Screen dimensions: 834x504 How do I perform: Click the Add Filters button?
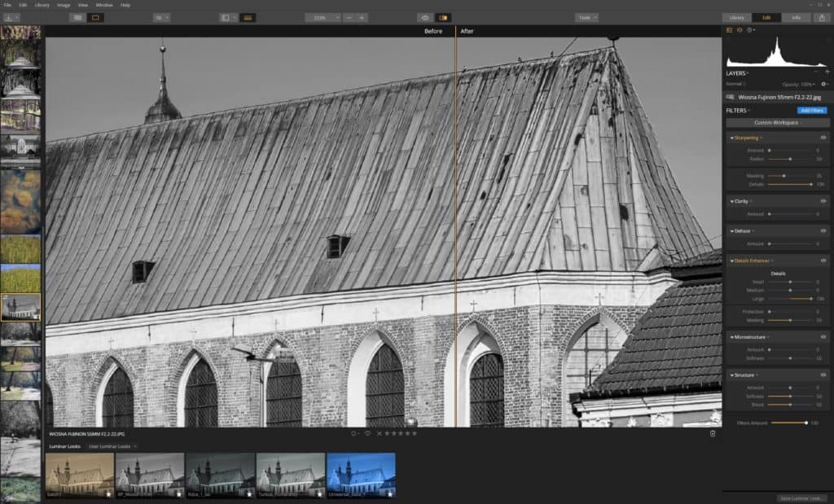(811, 110)
